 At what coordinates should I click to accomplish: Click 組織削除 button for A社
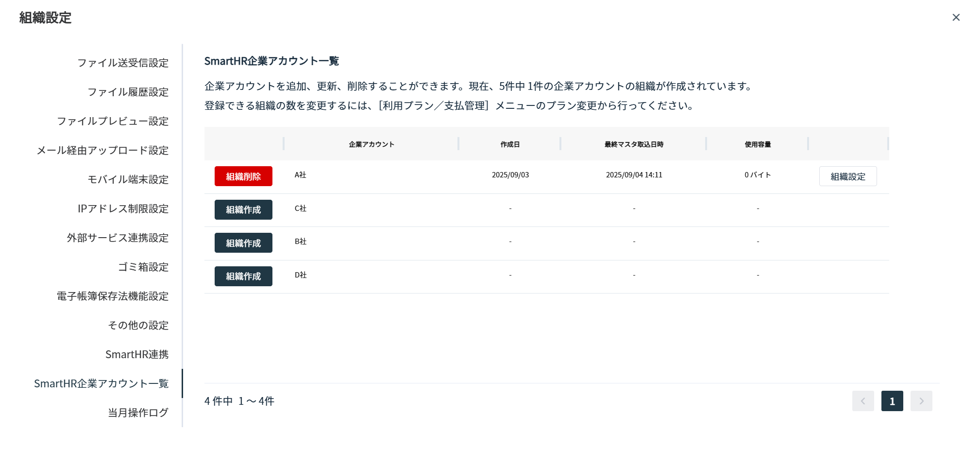(x=243, y=176)
